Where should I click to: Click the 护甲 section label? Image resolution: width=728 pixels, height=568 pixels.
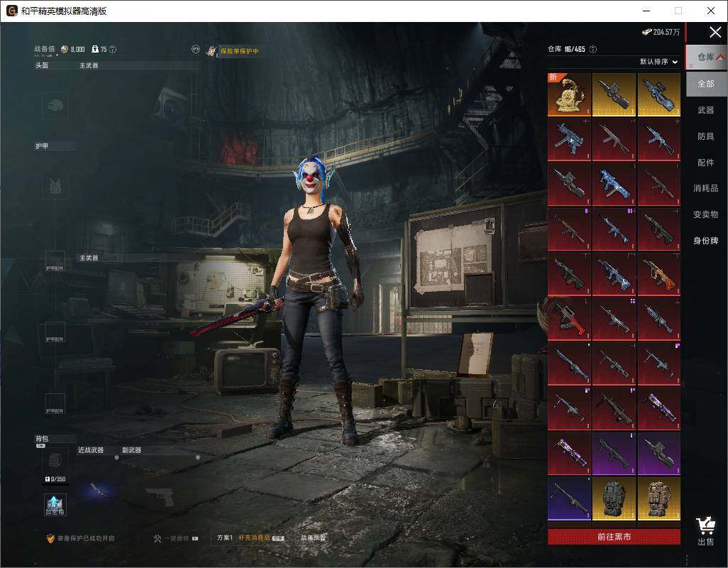coord(42,146)
